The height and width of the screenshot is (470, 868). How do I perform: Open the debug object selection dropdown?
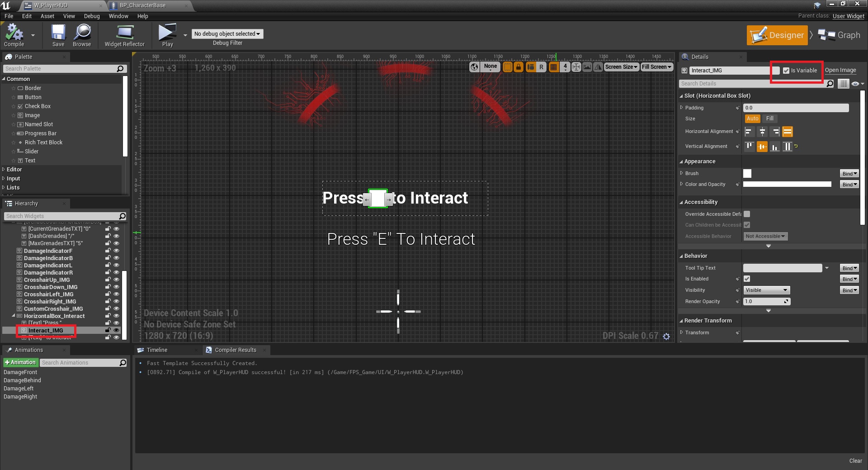point(227,34)
